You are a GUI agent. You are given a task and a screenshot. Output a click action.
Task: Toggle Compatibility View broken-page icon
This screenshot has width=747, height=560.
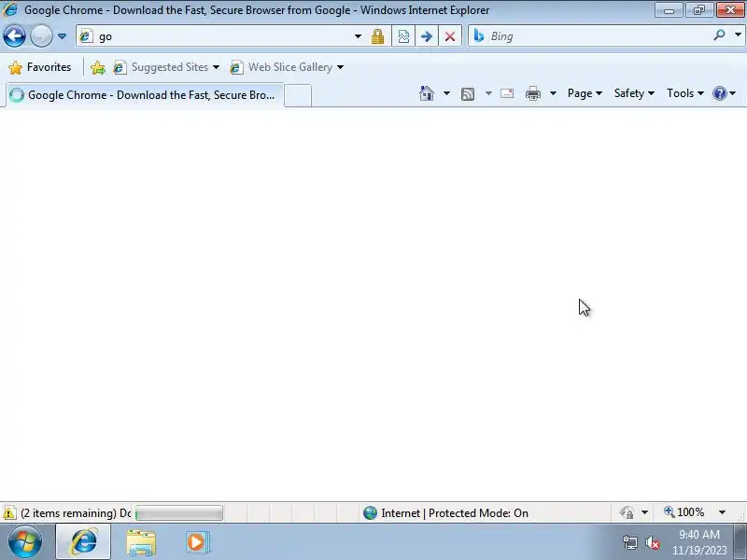[x=403, y=36]
